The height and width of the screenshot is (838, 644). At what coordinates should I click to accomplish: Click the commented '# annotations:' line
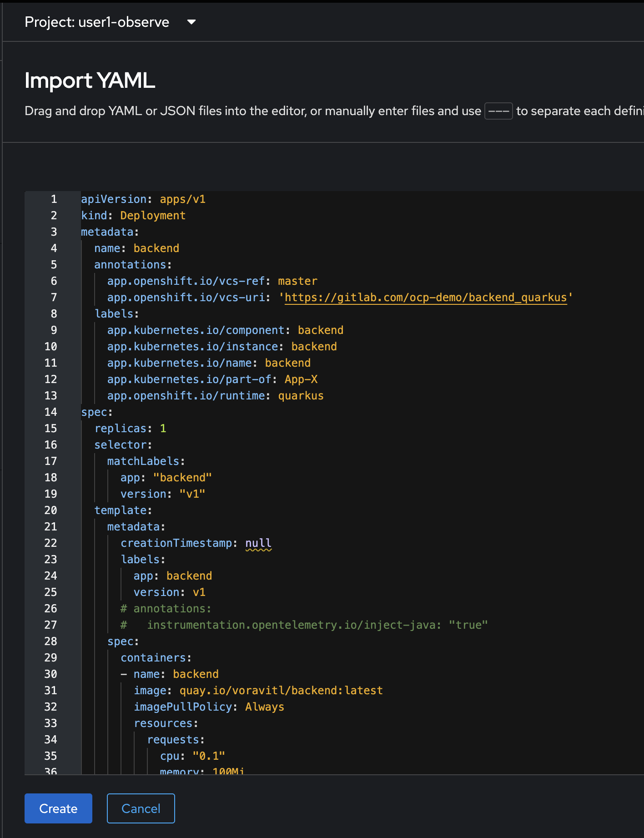pyautogui.click(x=166, y=609)
